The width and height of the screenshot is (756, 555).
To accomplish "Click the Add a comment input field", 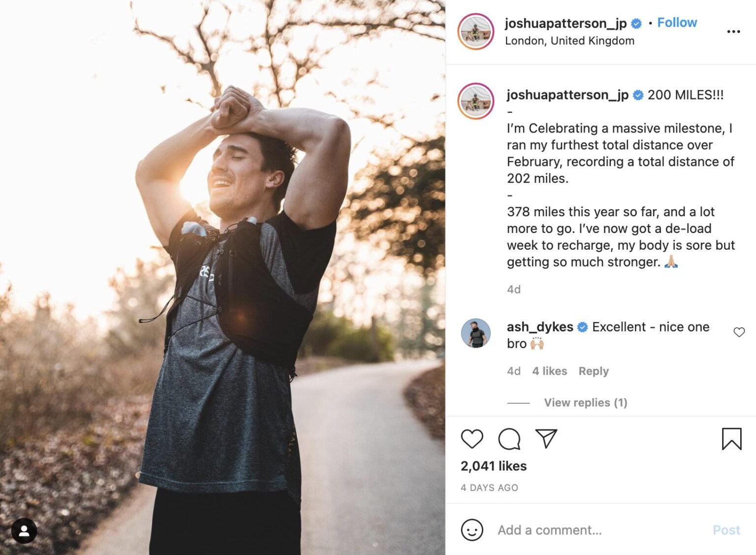I will 566,530.
